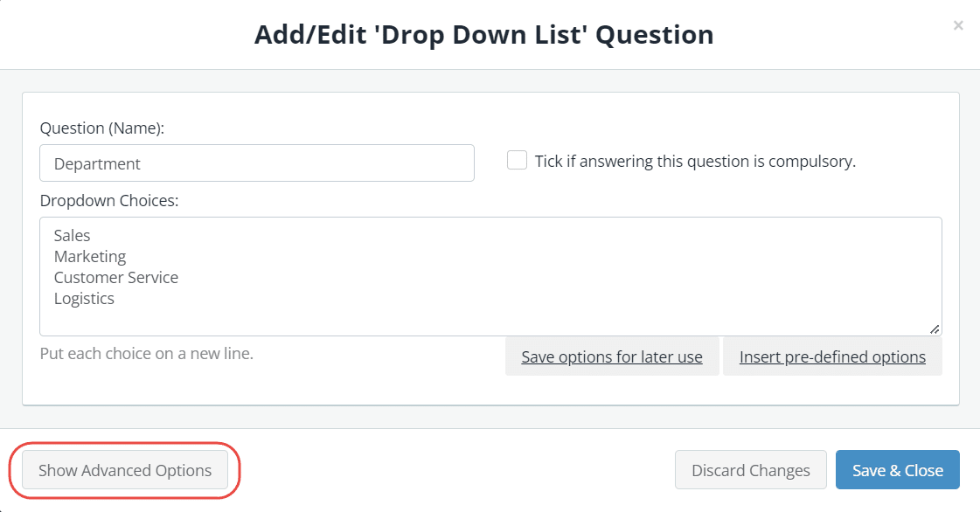Place cursor on the 'Customer Service' choice line

116,277
